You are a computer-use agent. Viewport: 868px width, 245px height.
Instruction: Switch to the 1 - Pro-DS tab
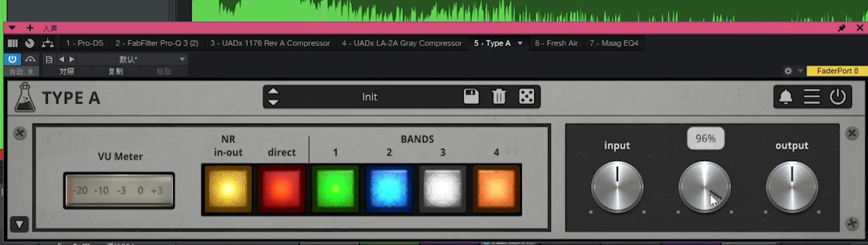[83, 43]
